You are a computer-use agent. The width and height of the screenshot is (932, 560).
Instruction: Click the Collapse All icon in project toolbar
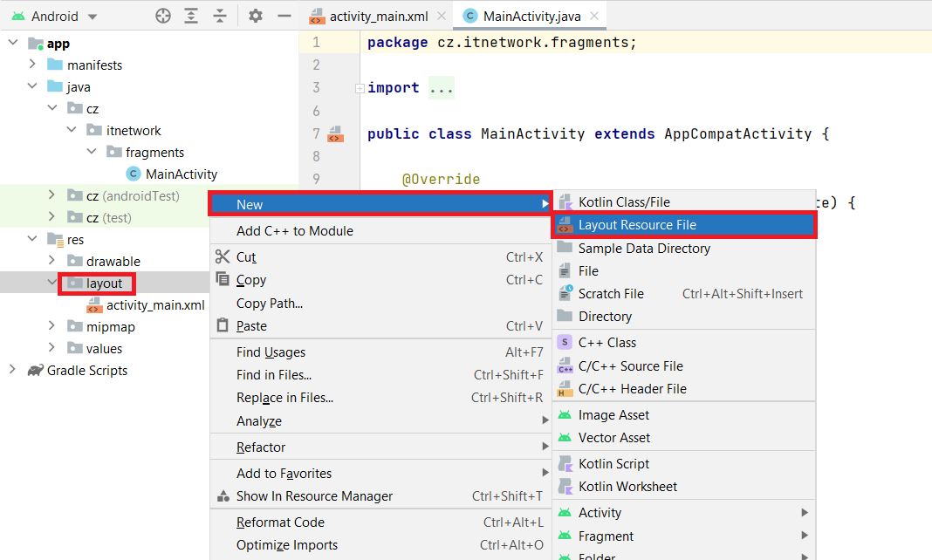click(x=220, y=16)
